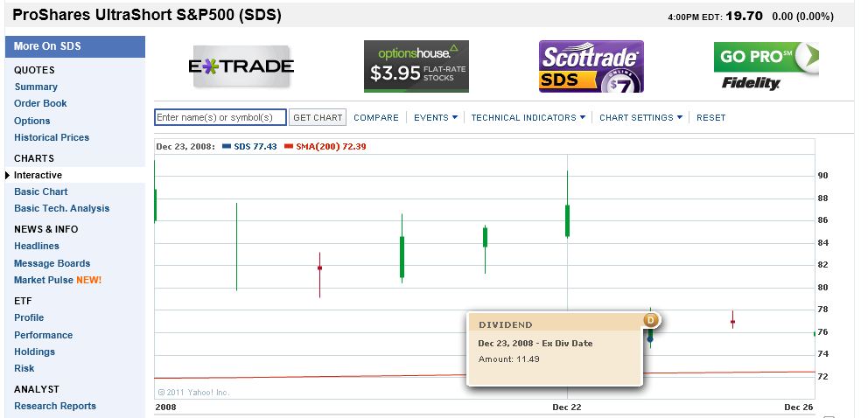
Task: Click the Dec 26 date axis label
Action: click(x=799, y=407)
